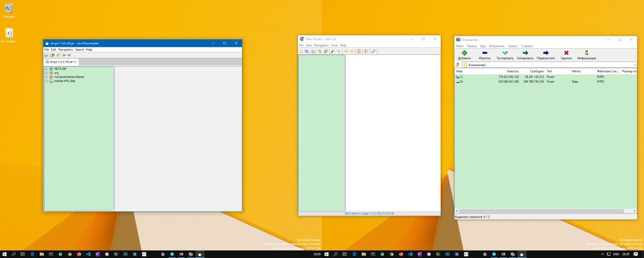Click ENG language indicator in system tray
Viewport: 644px width, 258px height.
(615, 254)
